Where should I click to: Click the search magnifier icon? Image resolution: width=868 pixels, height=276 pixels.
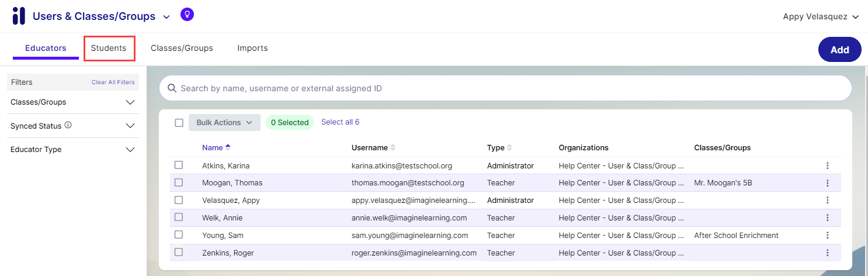point(172,88)
